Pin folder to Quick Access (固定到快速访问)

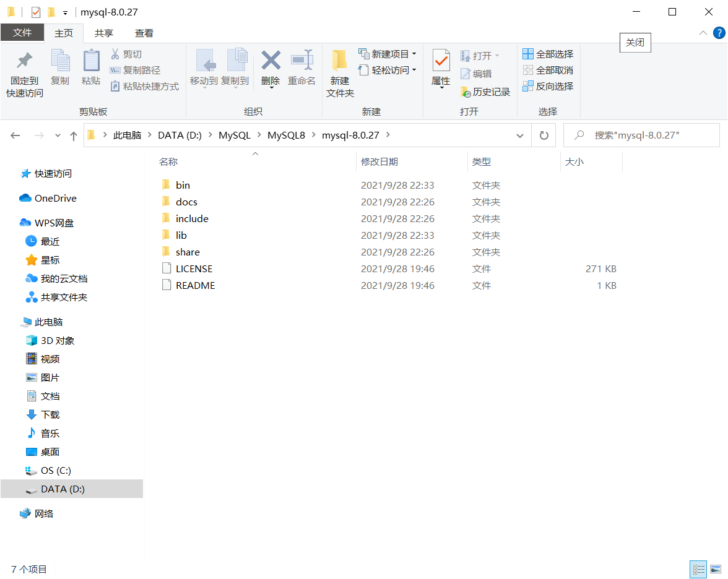click(25, 74)
